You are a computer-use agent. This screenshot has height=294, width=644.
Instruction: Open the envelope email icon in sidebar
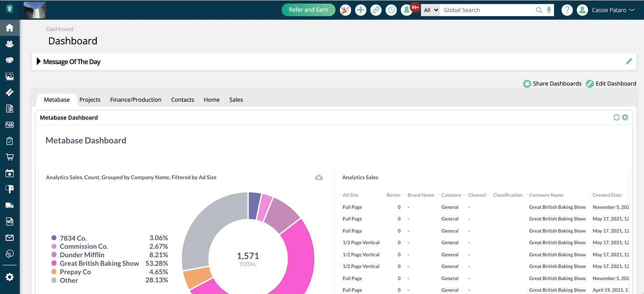click(x=9, y=238)
